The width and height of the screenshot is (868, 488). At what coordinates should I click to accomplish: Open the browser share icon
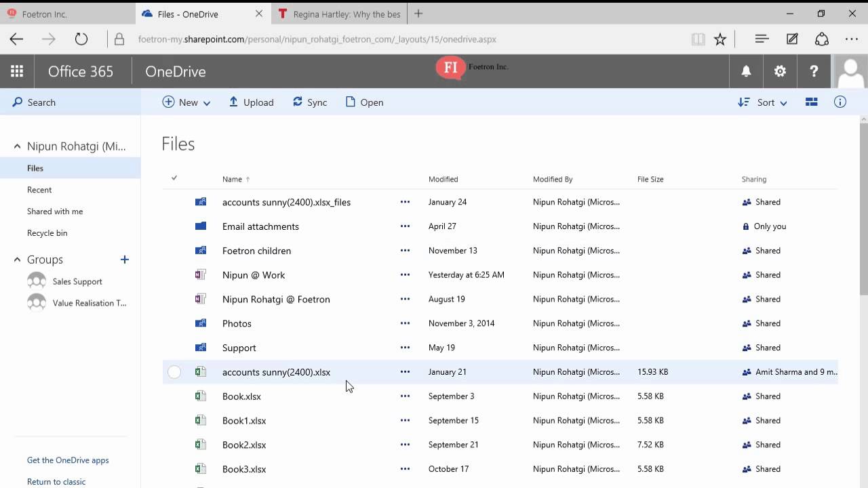[822, 39]
